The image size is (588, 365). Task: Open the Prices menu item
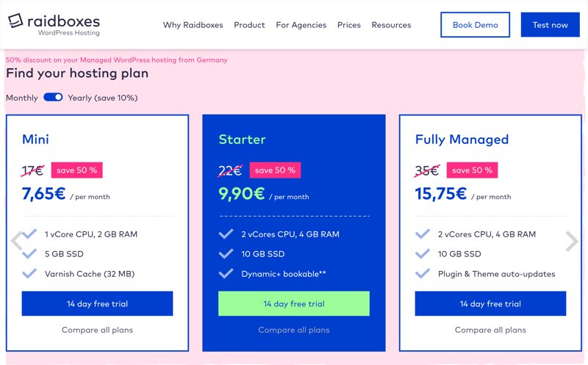[348, 25]
